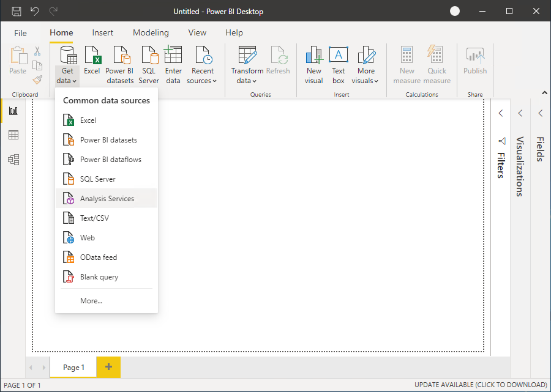Switch to Data view in the left sidebar
Image resolution: width=551 pixels, height=392 pixels.
click(13, 135)
